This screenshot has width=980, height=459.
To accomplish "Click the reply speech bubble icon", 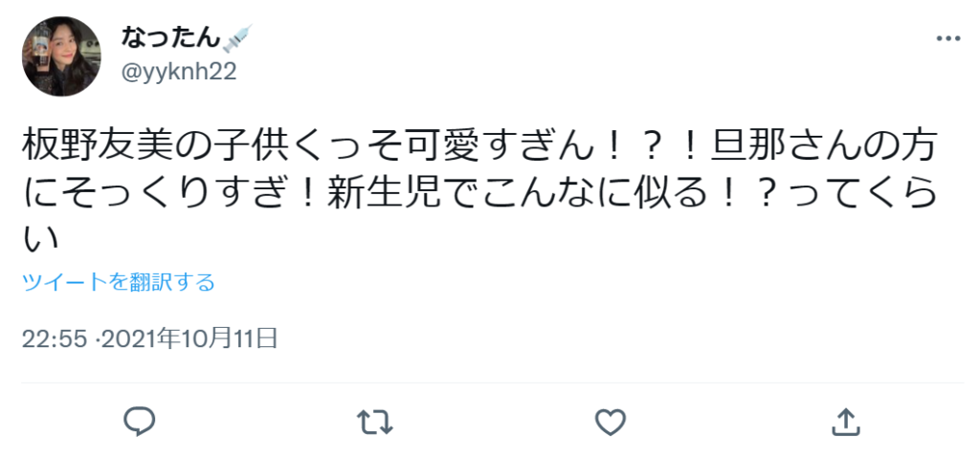I will pos(139,422).
